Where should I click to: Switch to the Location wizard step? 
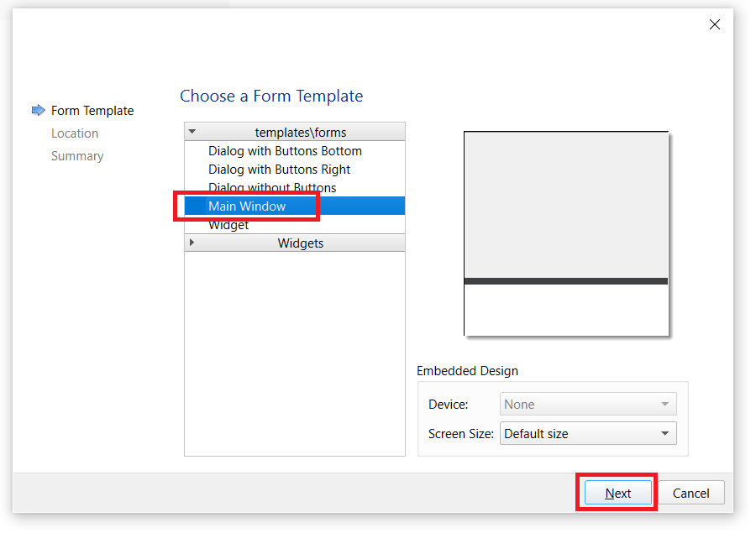click(x=75, y=133)
